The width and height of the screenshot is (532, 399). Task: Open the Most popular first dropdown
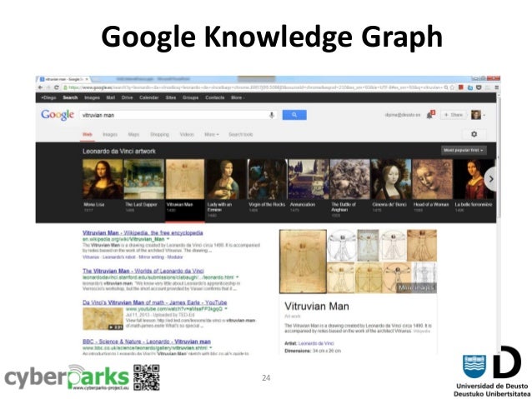coord(464,150)
